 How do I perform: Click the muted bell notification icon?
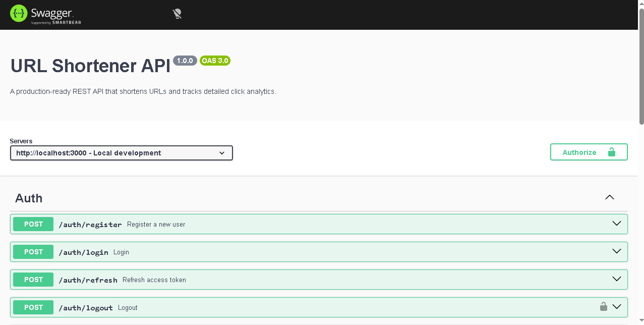tap(177, 14)
